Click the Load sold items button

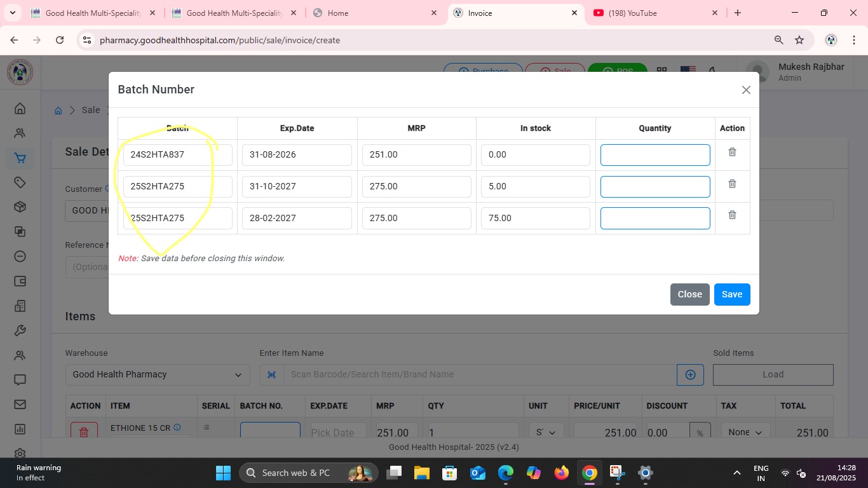click(773, 374)
